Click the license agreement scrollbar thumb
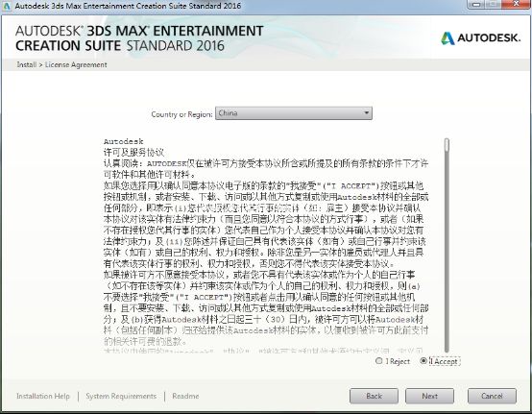This screenshot has width=532, height=414. (447, 145)
